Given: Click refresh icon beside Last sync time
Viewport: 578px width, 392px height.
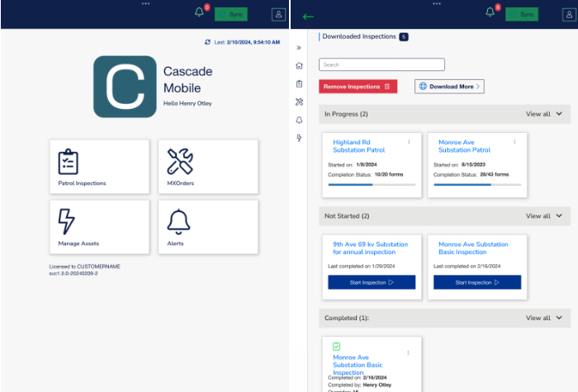Looking at the screenshot, I should (x=208, y=41).
